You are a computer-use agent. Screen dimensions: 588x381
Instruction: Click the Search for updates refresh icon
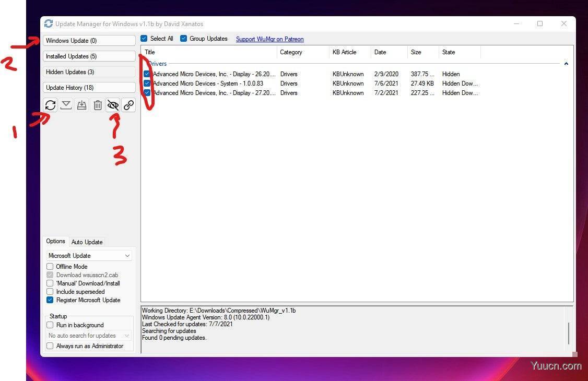(50, 105)
